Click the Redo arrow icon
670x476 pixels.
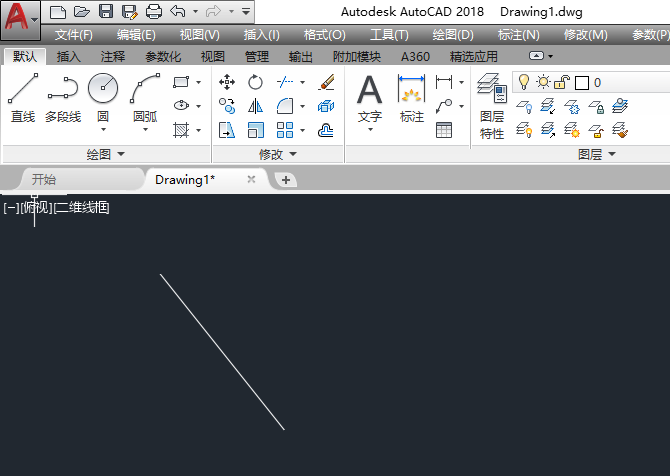(213, 12)
